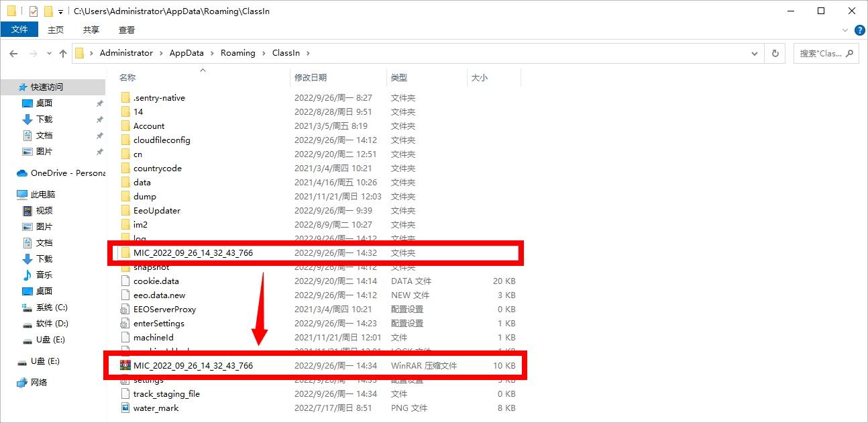Click the NEW 文件 type of eeo.data.new
868x423 pixels.
(411, 295)
